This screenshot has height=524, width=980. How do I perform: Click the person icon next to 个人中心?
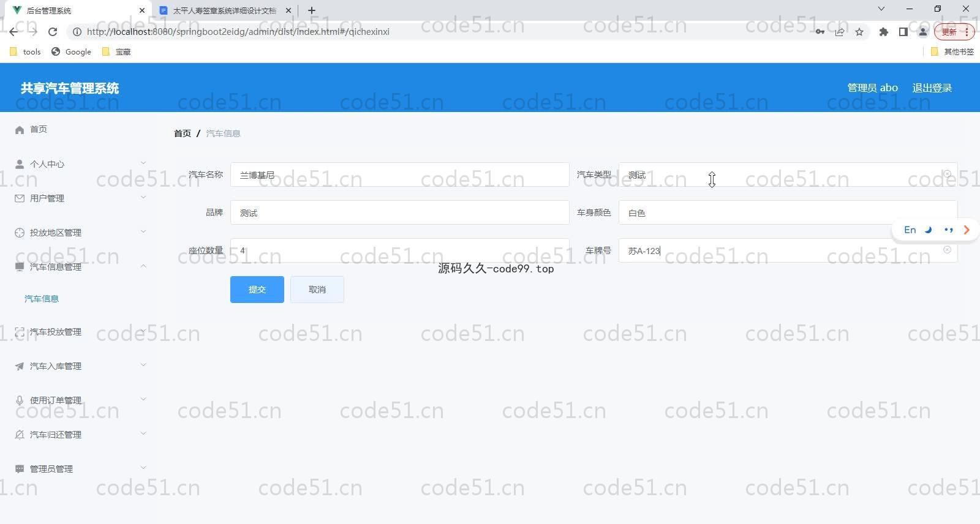20,164
